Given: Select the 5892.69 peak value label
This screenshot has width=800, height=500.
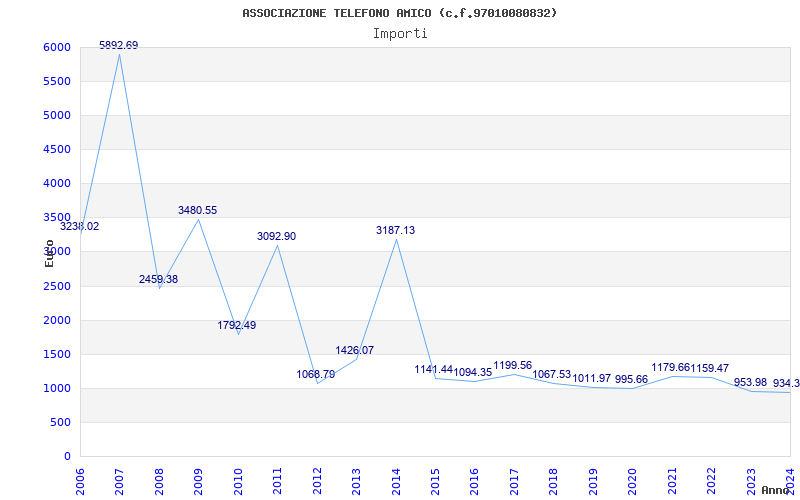Looking at the screenshot, I should 118,45.
